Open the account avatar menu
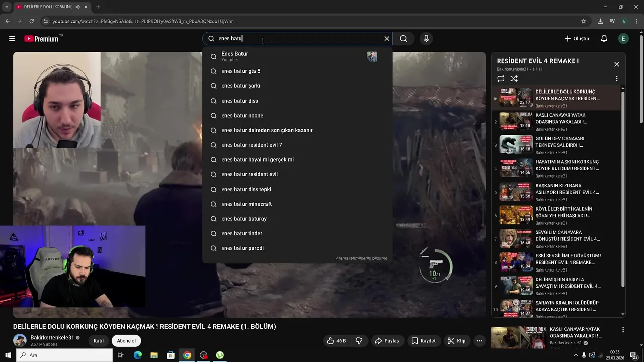 tap(623, 39)
